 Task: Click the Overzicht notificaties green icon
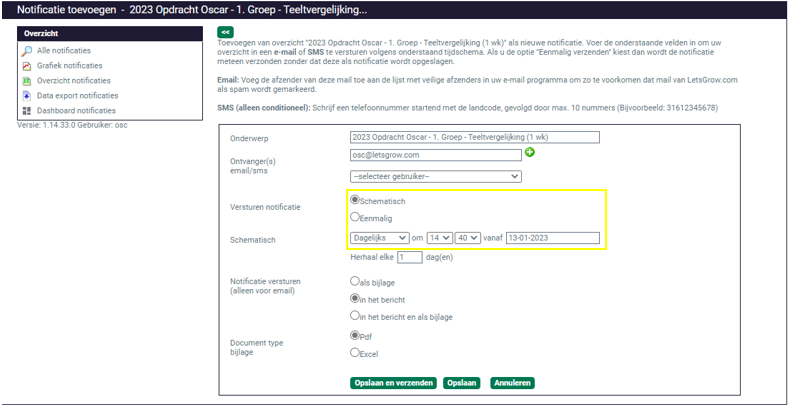(x=27, y=81)
